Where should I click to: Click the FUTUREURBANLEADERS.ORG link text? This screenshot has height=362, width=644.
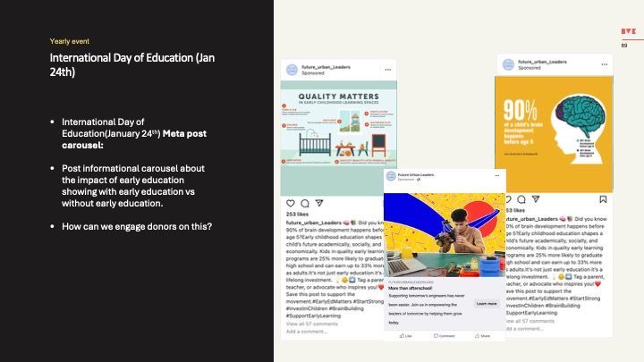pyautogui.click(x=411, y=282)
